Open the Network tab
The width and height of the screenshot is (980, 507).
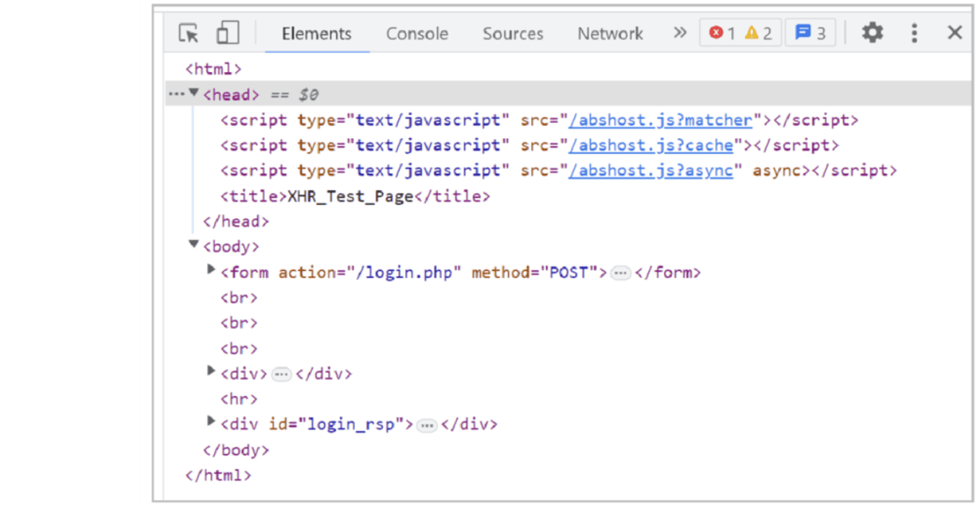610,34
